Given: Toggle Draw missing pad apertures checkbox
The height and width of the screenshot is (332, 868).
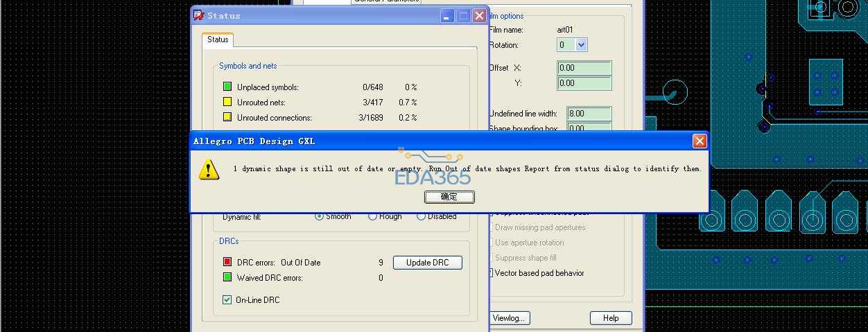Looking at the screenshot, I should coord(493,227).
